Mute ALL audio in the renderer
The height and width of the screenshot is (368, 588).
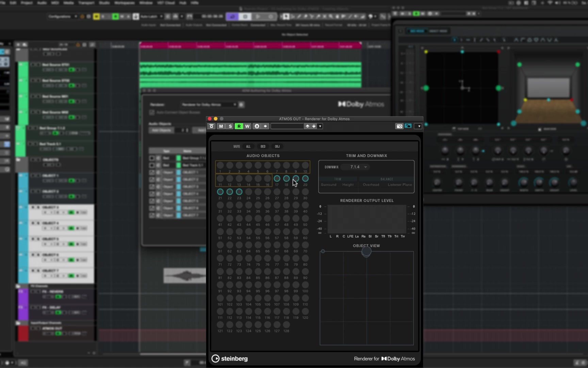(248, 147)
